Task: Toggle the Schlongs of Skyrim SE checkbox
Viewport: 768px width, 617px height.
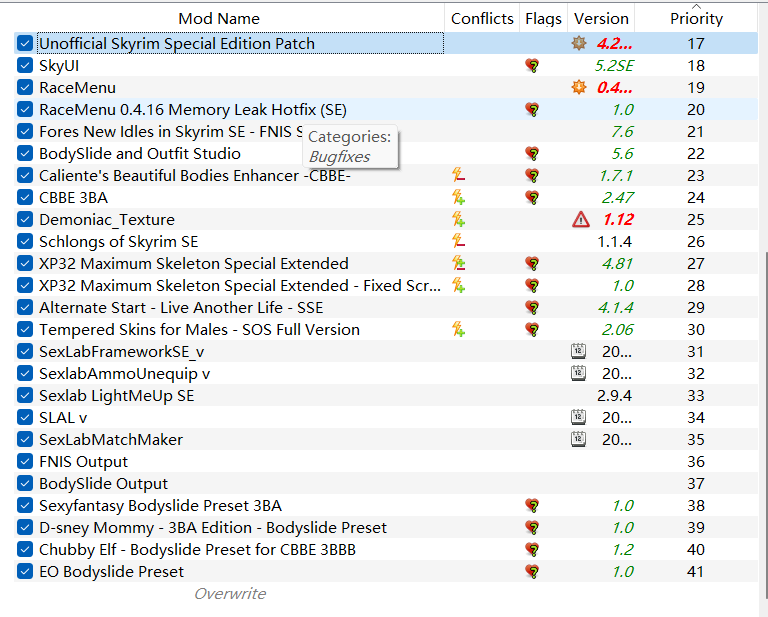Action: pyautogui.click(x=24, y=241)
